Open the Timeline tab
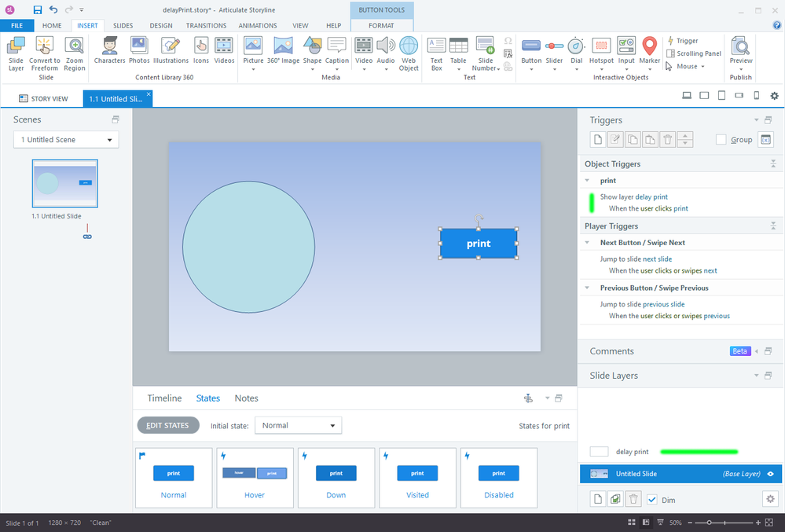This screenshot has height=532, width=785. (x=164, y=398)
